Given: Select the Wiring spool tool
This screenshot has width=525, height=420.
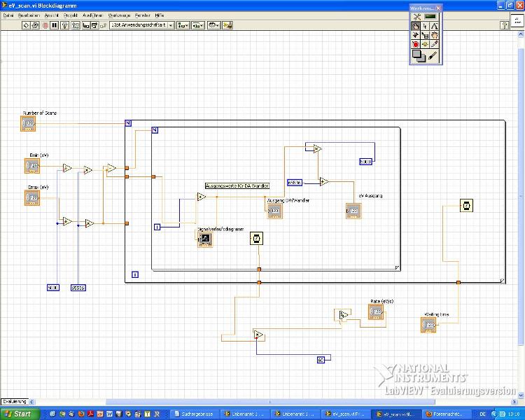Looking at the screenshot, I should tap(416, 35).
